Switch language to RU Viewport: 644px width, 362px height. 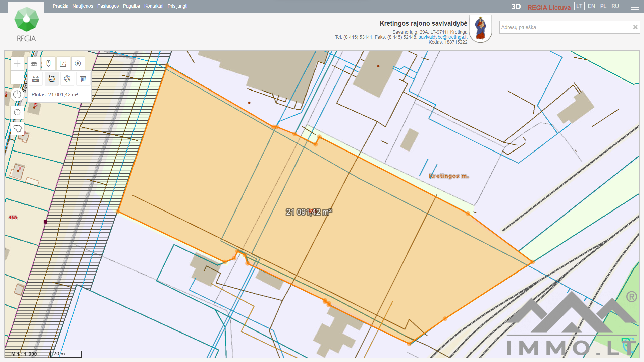coord(615,6)
